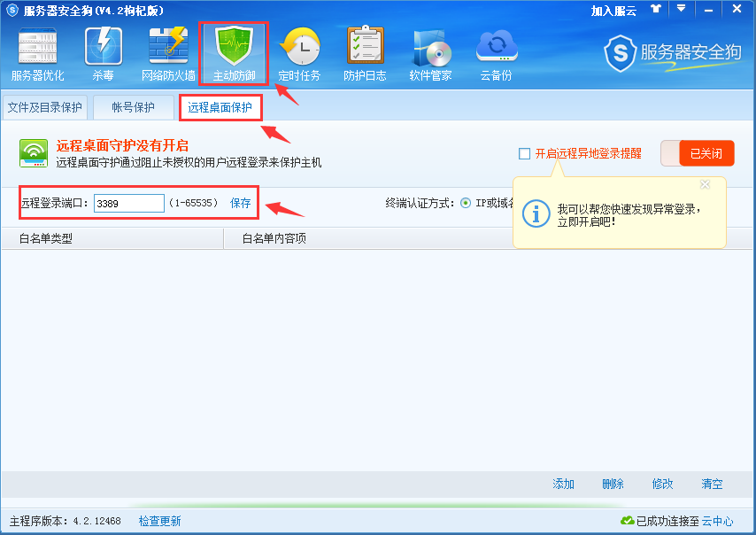Screen dimensions: 756x535
Task: Click 删除 to delete a whitelist entry
Action: click(x=613, y=484)
